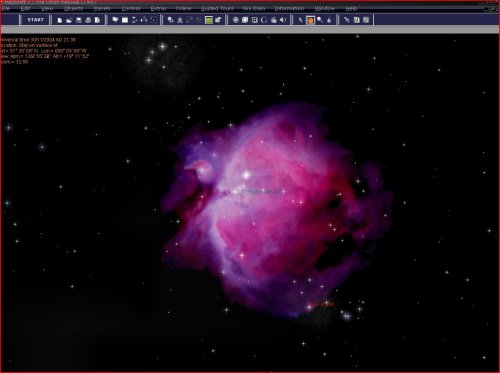500x373 pixels.
Task: Click the icon left of the speaker
Action: point(274,20)
